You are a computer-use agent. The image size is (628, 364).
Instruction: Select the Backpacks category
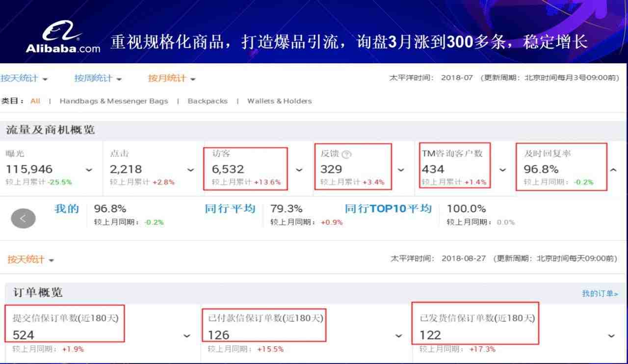click(208, 101)
